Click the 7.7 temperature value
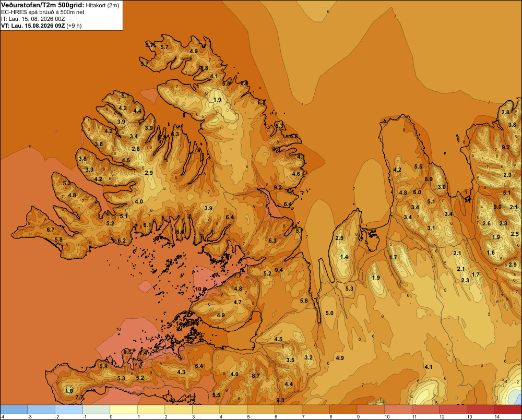 [x=238, y=276]
